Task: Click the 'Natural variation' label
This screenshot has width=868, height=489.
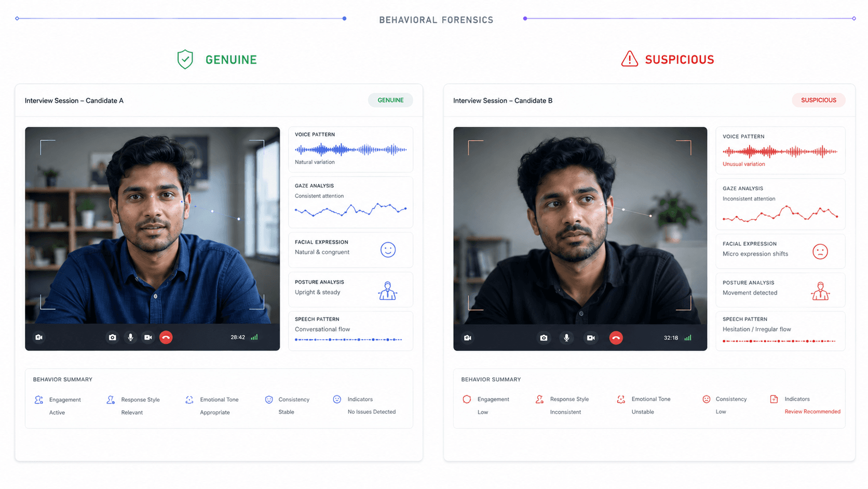Action: (x=315, y=162)
